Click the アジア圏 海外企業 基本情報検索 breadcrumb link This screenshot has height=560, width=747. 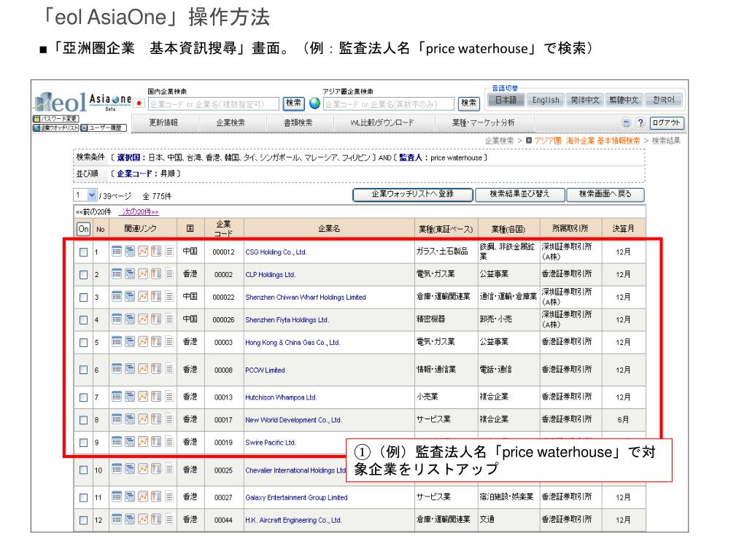[x=587, y=141]
